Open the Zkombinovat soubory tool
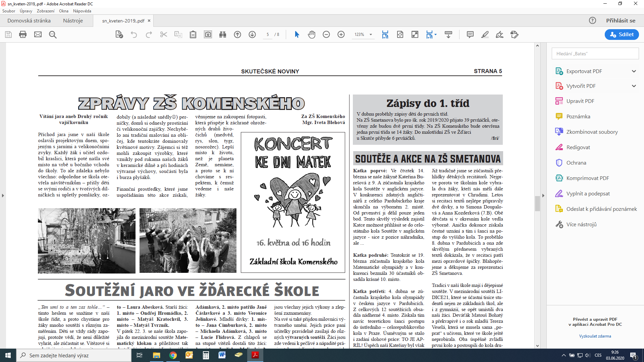Image resolution: width=644 pixels, height=362 pixels. click(592, 132)
